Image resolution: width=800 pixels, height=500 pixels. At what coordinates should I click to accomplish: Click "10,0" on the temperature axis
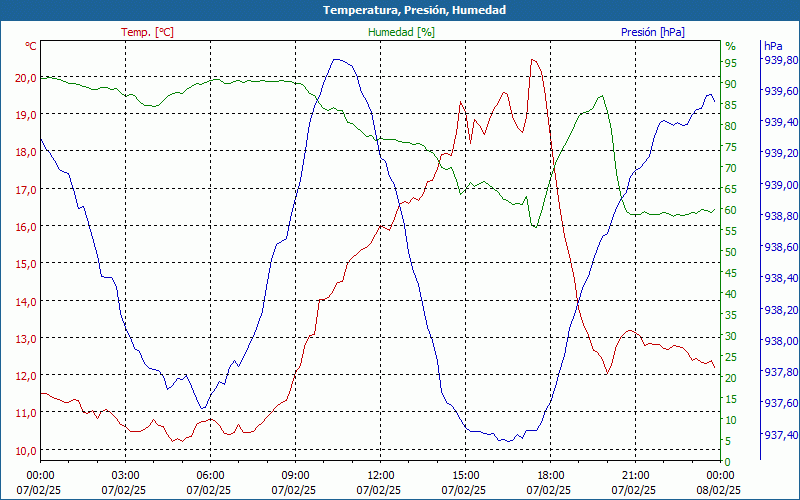[26, 451]
